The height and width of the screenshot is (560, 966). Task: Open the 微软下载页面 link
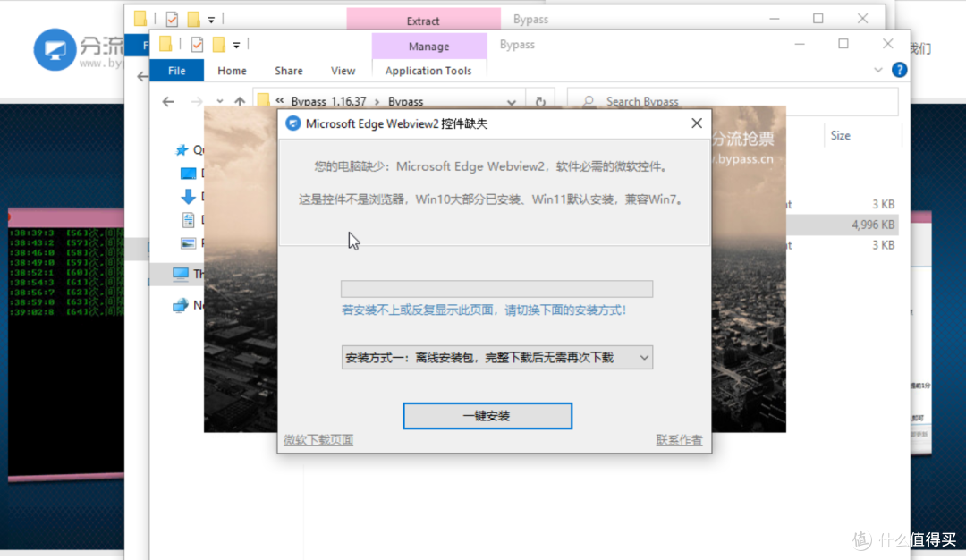tap(318, 440)
